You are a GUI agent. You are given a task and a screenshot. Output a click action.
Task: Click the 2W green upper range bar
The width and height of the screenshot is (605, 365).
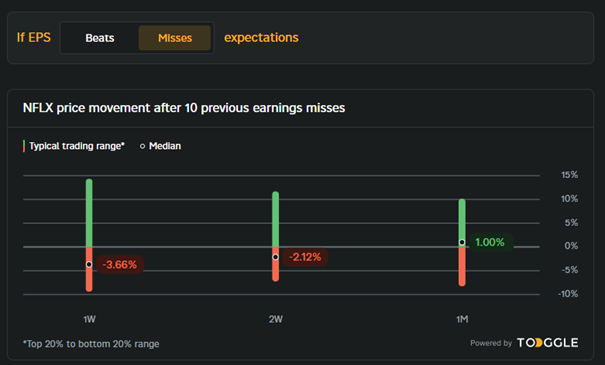(x=275, y=219)
